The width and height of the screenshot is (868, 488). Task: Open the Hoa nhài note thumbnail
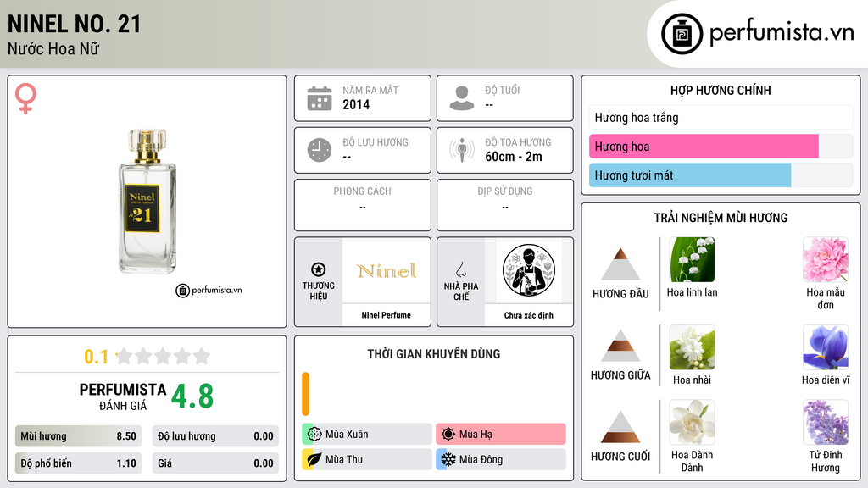tap(692, 347)
